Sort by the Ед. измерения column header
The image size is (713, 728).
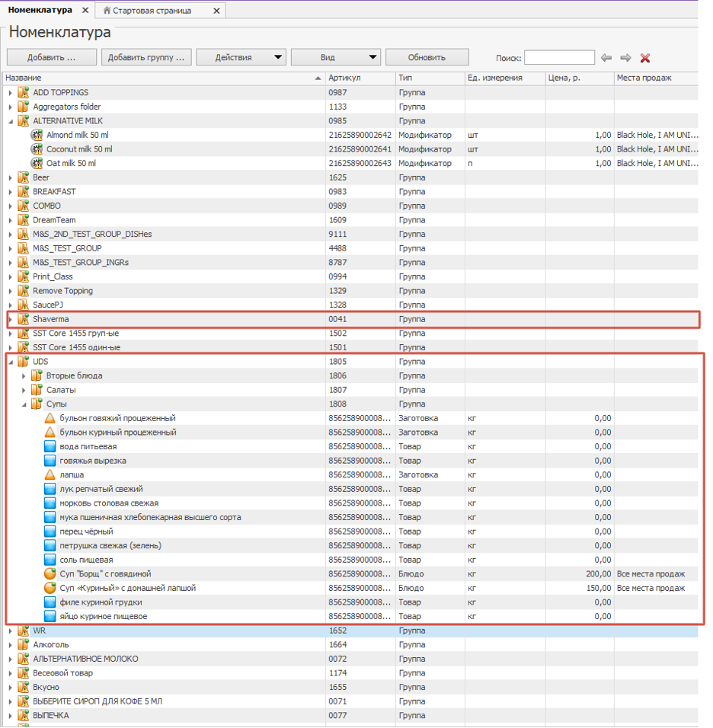[x=505, y=78]
